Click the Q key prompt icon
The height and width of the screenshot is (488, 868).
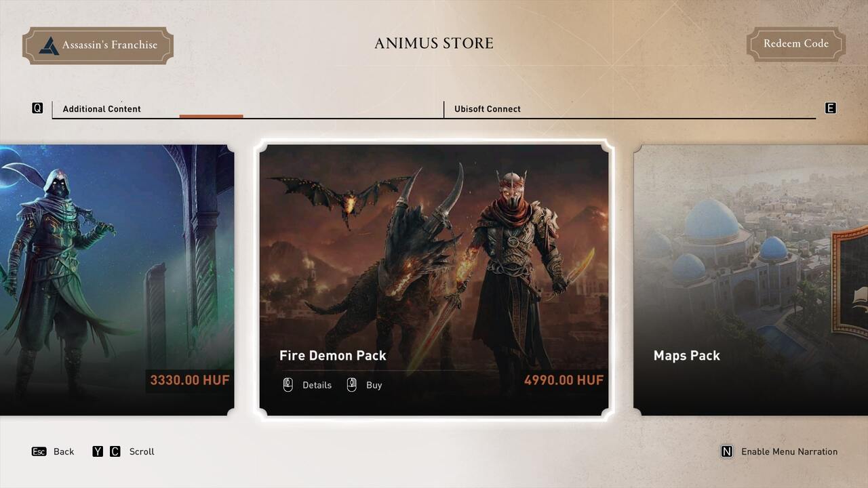click(37, 108)
